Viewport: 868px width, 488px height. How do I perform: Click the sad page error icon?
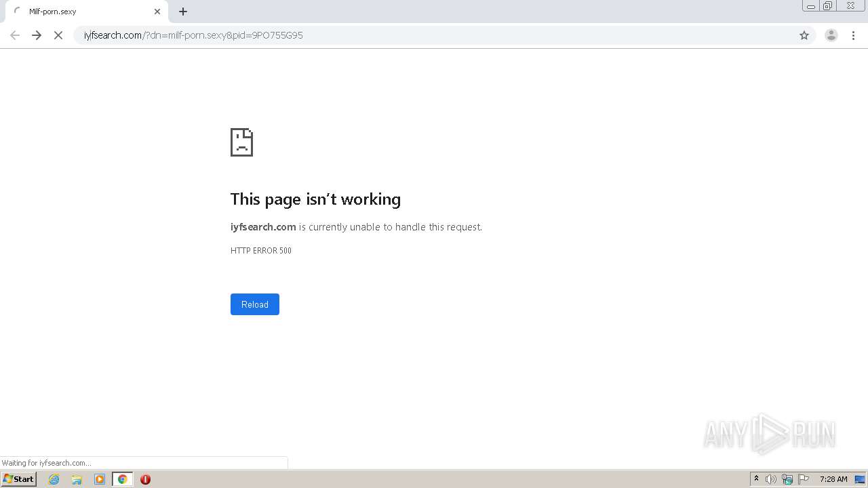tap(241, 142)
